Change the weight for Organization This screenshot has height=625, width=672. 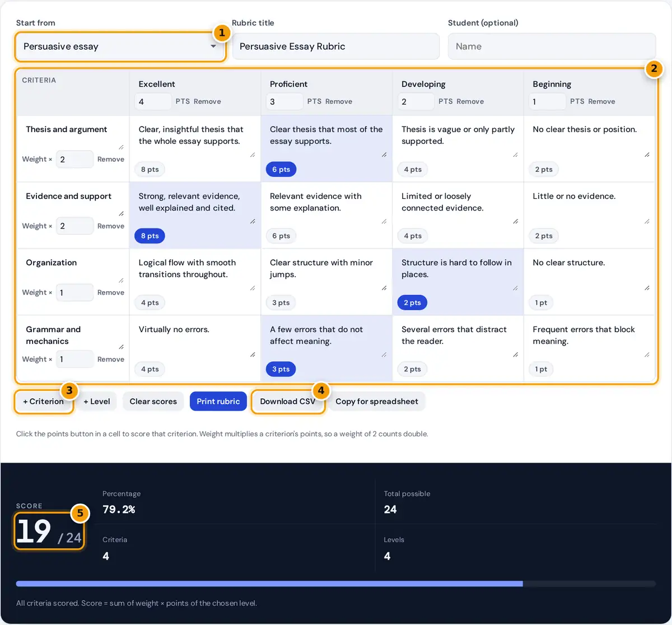(x=74, y=292)
